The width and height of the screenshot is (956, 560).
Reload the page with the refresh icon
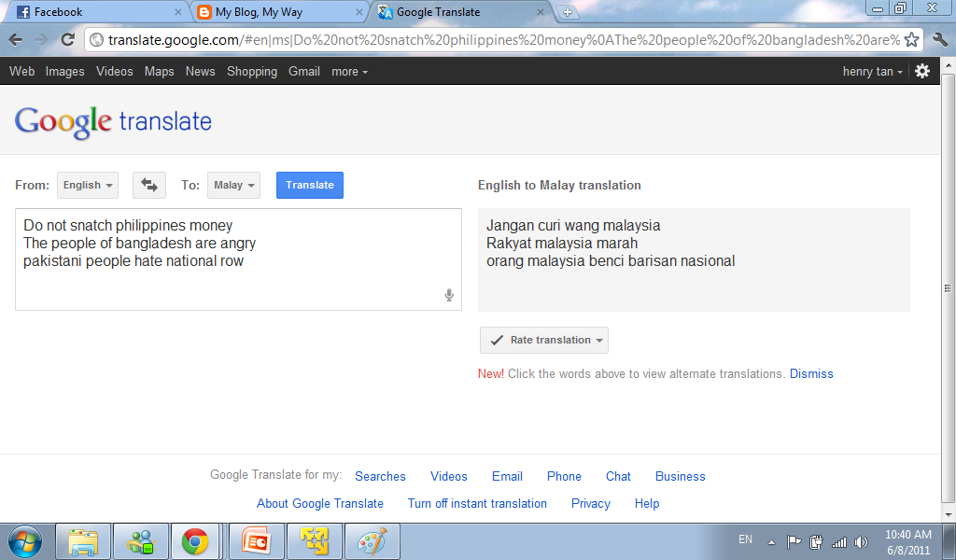point(67,40)
